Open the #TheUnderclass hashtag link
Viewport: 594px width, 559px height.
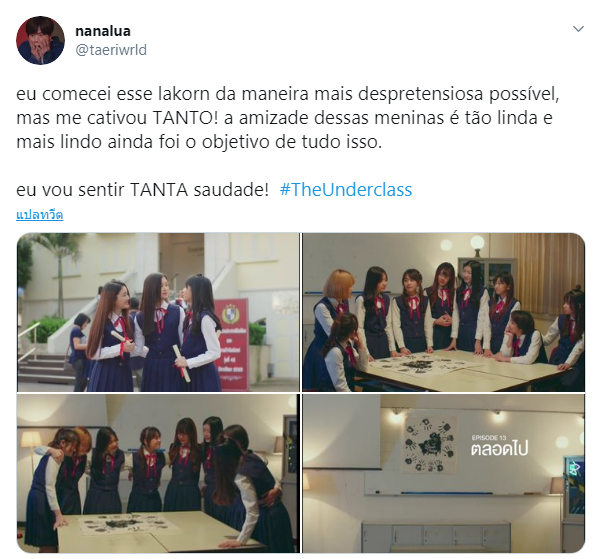point(345,189)
